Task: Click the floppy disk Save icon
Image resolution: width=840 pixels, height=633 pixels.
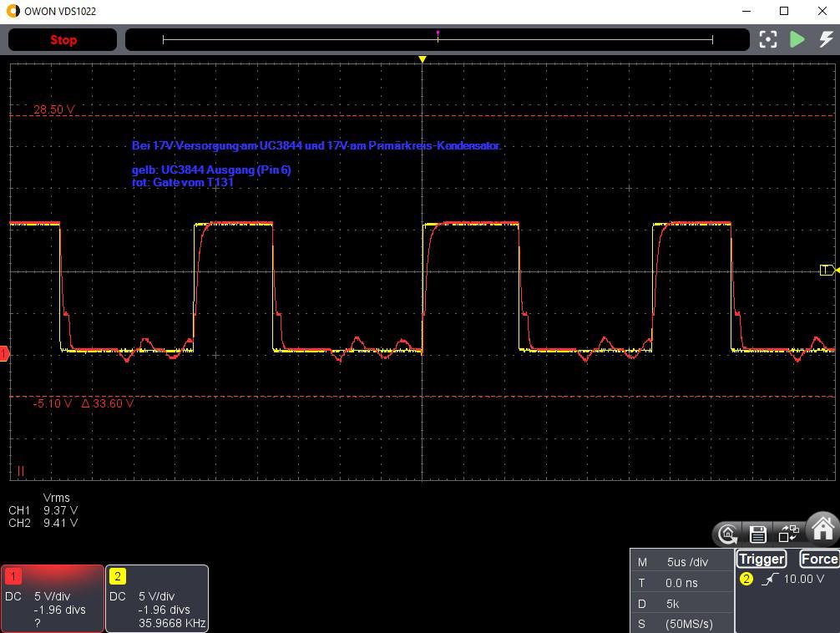Action: coord(758,534)
